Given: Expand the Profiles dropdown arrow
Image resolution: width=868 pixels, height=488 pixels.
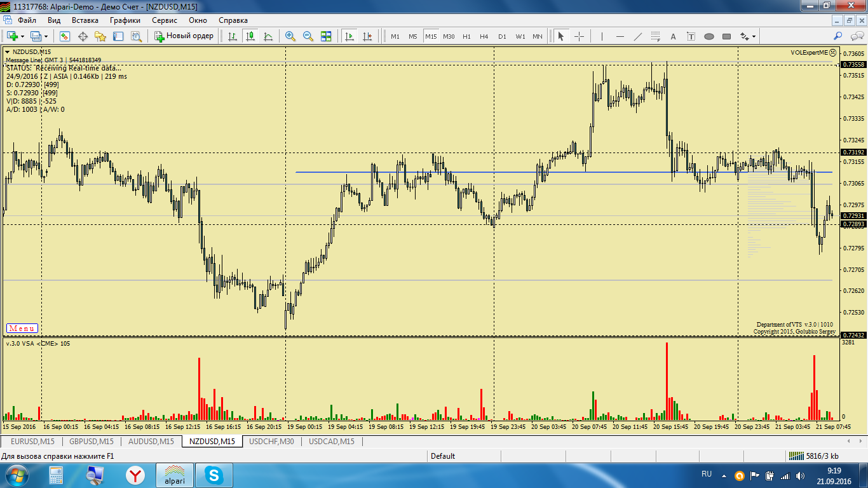Looking at the screenshot, I should [x=46, y=36].
